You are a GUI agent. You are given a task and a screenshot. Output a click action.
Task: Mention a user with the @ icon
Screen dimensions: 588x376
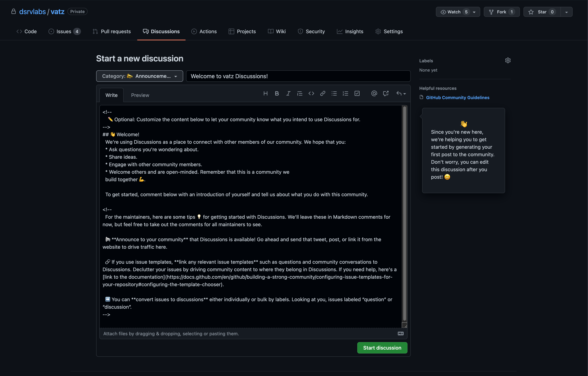[374, 93]
